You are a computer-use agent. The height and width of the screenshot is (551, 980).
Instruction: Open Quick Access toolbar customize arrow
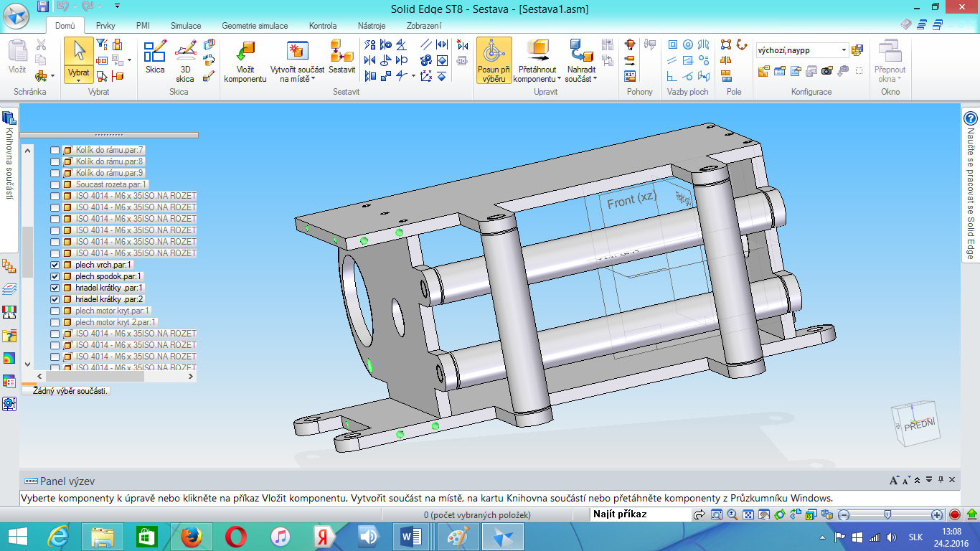pyautogui.click(x=117, y=6)
